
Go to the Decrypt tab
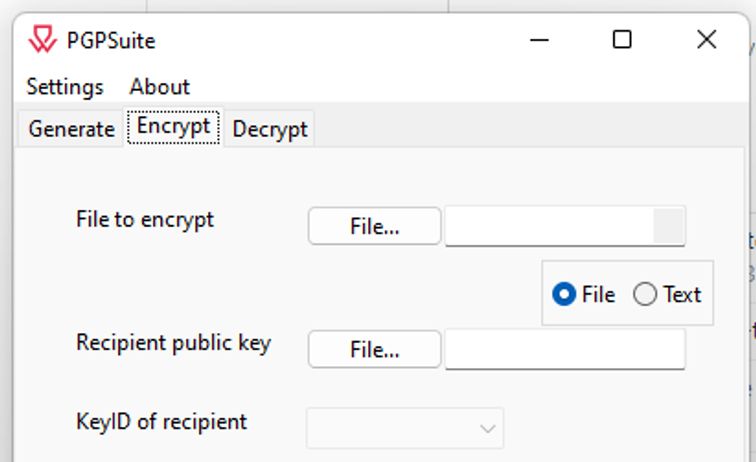pos(270,129)
